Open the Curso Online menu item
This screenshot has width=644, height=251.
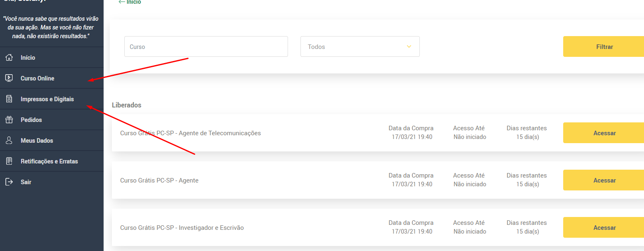(x=52, y=78)
